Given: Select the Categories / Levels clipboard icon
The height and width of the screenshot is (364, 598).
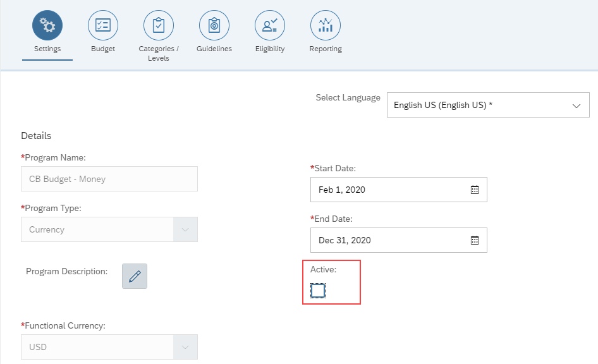Looking at the screenshot, I should [x=159, y=25].
